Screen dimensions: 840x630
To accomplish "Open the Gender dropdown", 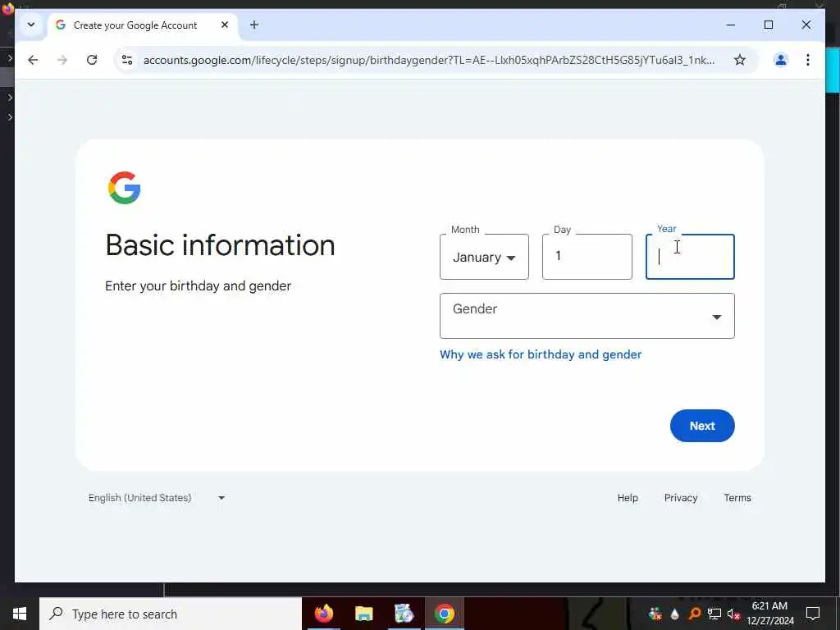I will 587,316.
